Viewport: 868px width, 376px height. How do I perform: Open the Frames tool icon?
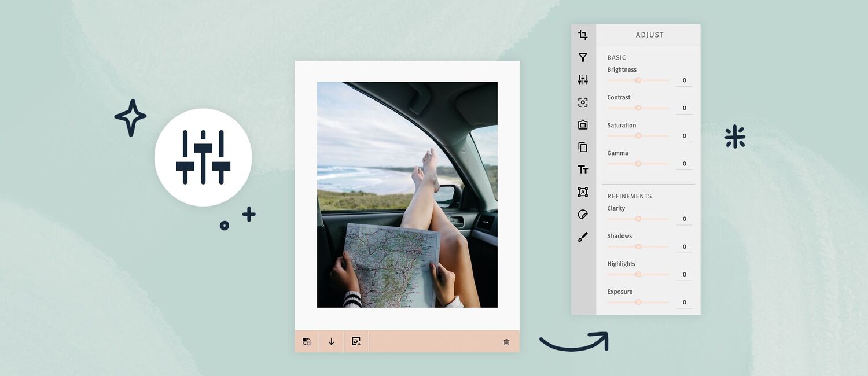pyautogui.click(x=583, y=124)
